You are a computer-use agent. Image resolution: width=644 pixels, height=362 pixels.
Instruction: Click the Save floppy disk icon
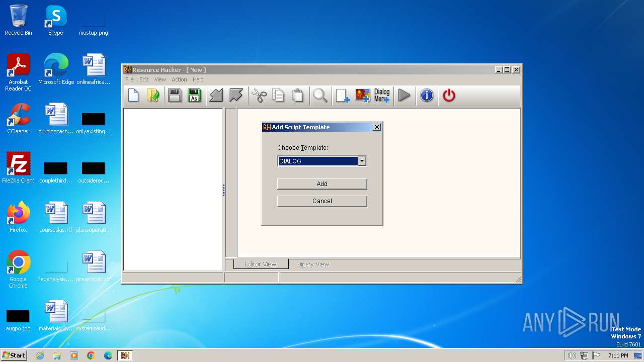tap(175, 95)
